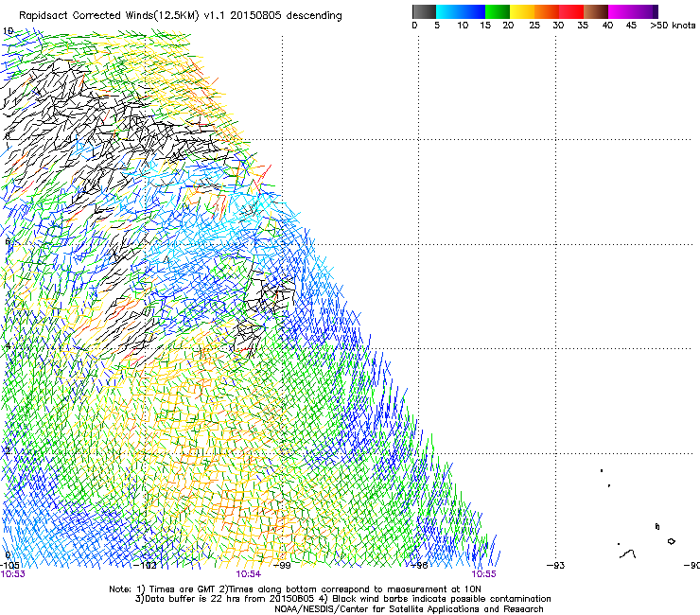The width and height of the screenshot is (700, 615).
Task: Click the '>50 knots' legend label
Action: (673, 26)
